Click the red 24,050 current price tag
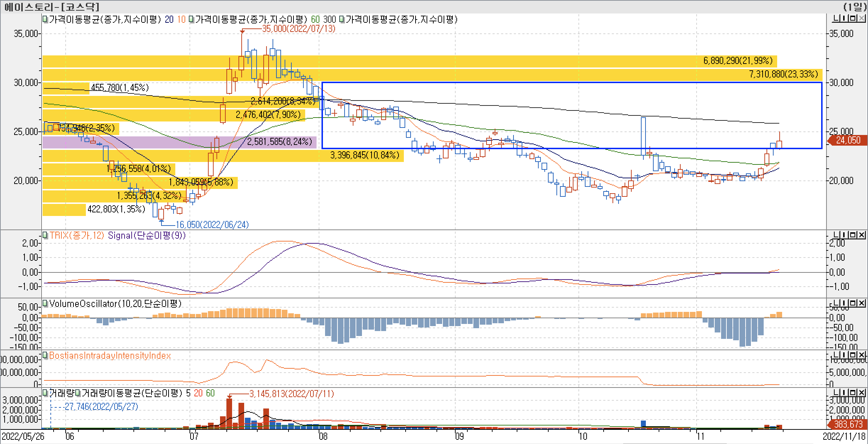This screenshot has width=868, height=444. (x=848, y=140)
